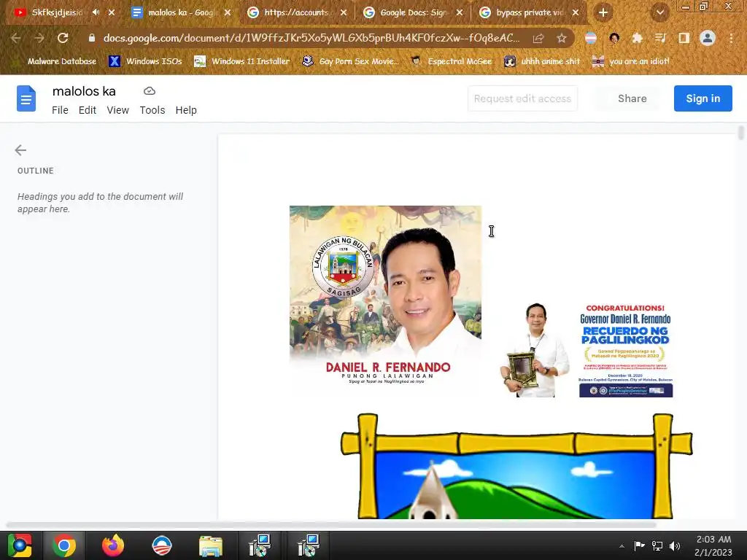Viewport: 747px width, 560px height.
Task: Select the Recuerdo ng Paglilingkod congratulations image
Action: [x=587, y=351]
